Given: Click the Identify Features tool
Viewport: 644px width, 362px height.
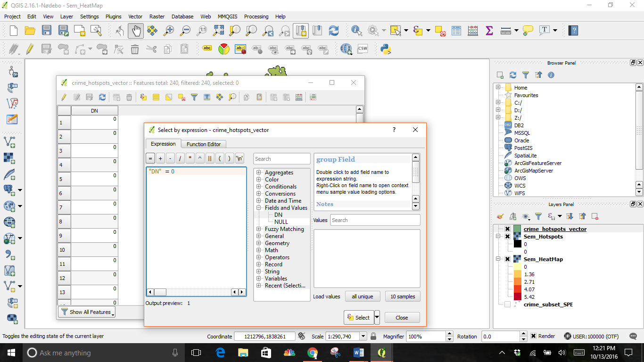Looking at the screenshot, I should coord(356,31).
